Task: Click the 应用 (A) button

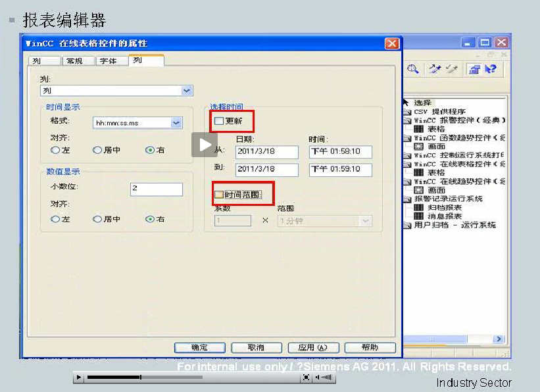Action: (313, 347)
